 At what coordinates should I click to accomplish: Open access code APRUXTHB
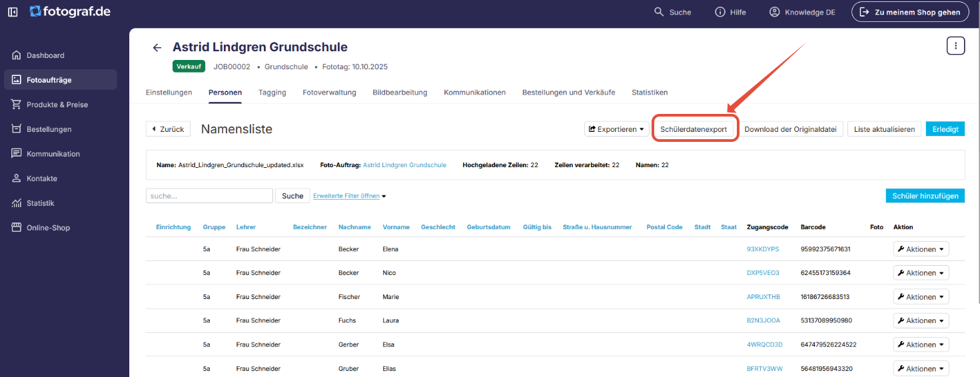pos(763,297)
